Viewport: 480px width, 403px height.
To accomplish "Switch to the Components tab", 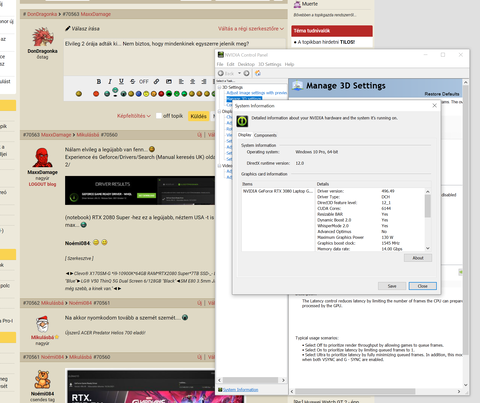I will 265,135.
